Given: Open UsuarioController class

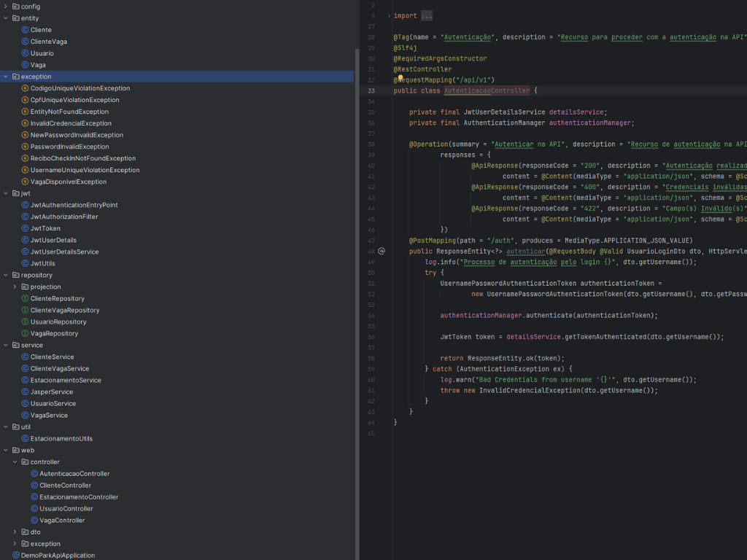Looking at the screenshot, I should tap(66, 508).
